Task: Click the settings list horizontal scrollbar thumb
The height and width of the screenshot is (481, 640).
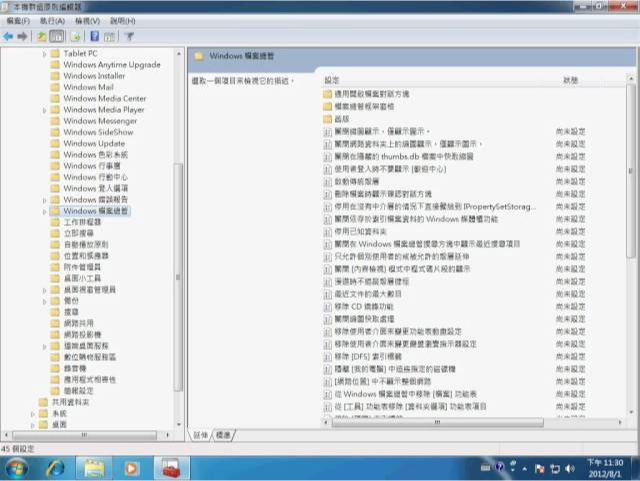Action: coord(438,422)
